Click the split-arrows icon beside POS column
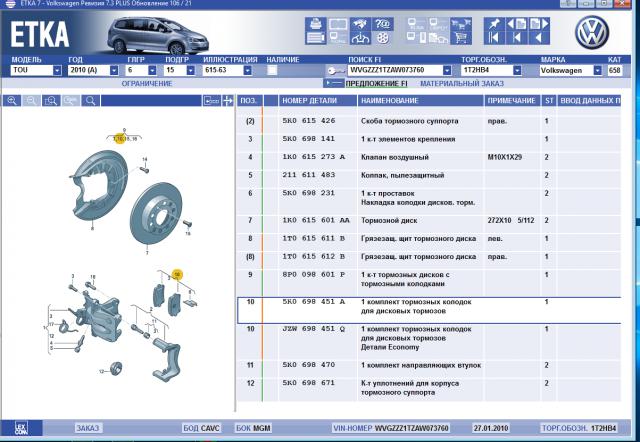Viewport: 640px width, 442px height. pos(228,100)
